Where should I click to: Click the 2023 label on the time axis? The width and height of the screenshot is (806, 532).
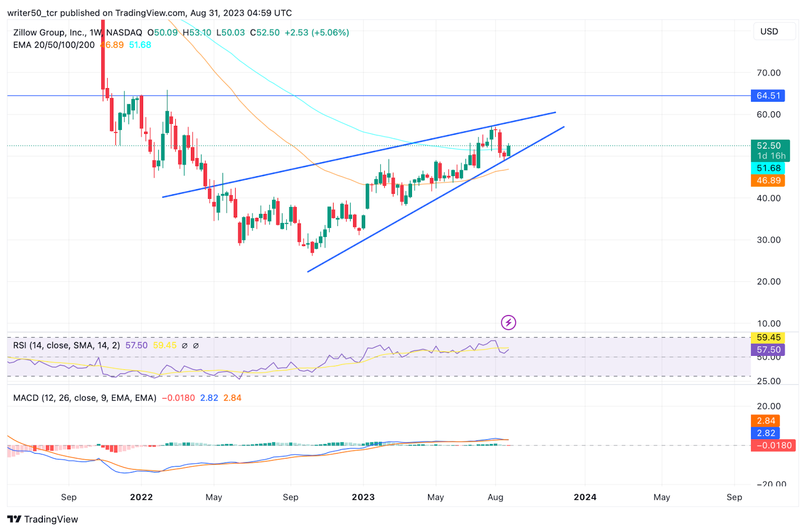click(363, 497)
